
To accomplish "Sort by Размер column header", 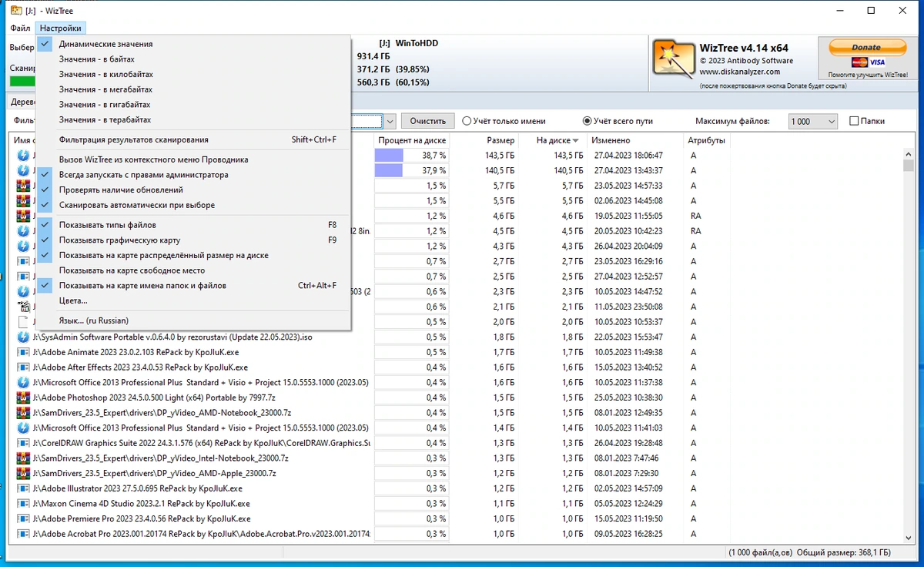I will [x=484, y=141].
